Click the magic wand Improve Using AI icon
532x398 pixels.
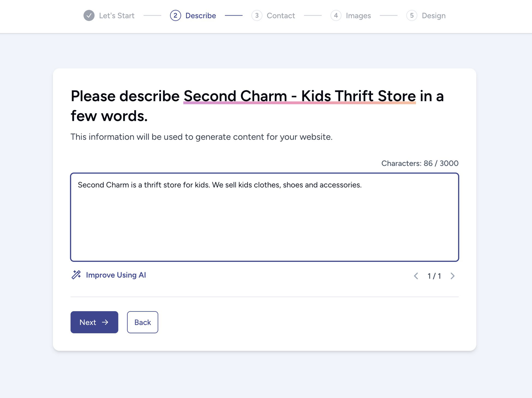(76, 275)
